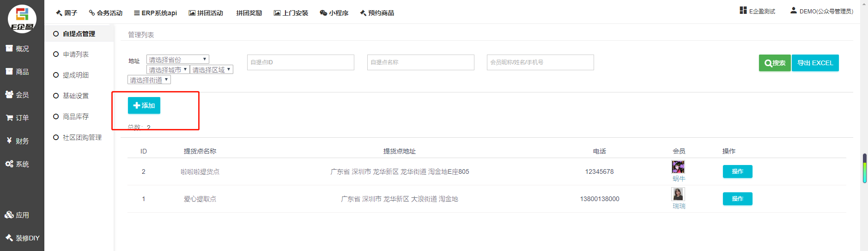Open 装修DIY in sidebar
868x251 pixels.
click(22, 238)
